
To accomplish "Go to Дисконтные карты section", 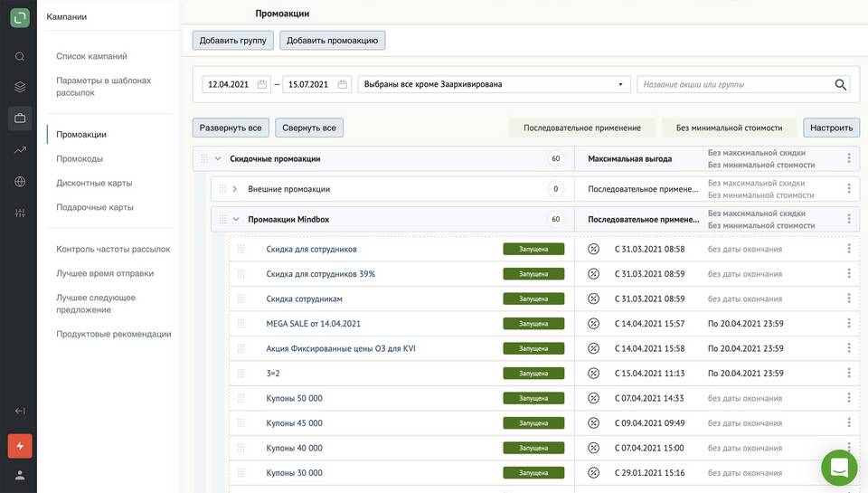I will click(x=94, y=183).
